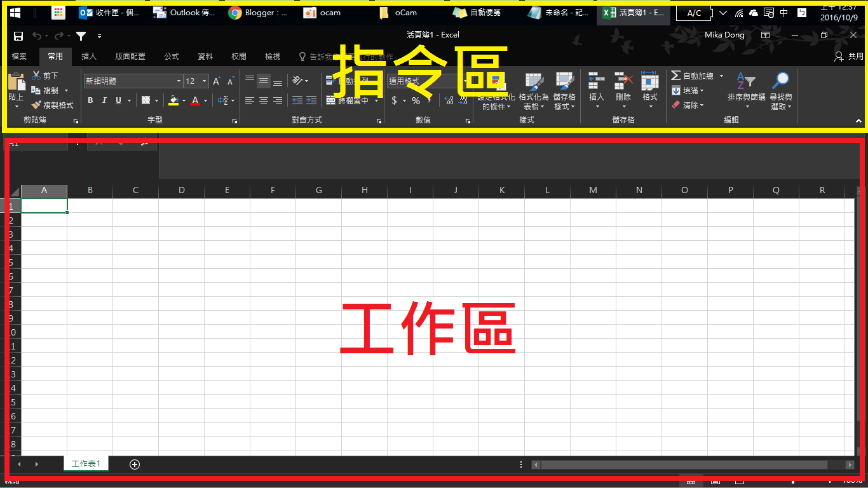Switch to the 插入 ribbon tab
Screen dimensions: 868x488
tap(89, 57)
